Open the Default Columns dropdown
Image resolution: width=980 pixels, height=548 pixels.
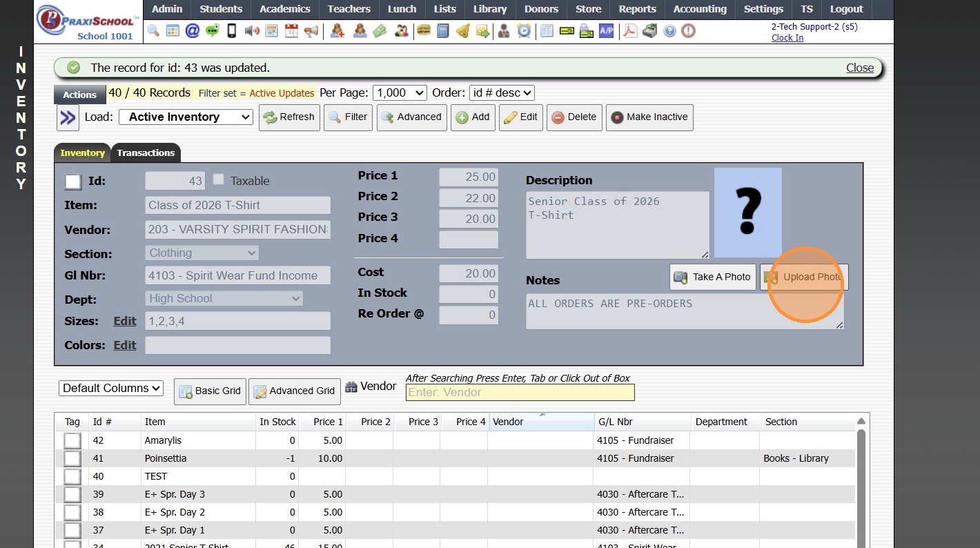point(111,388)
